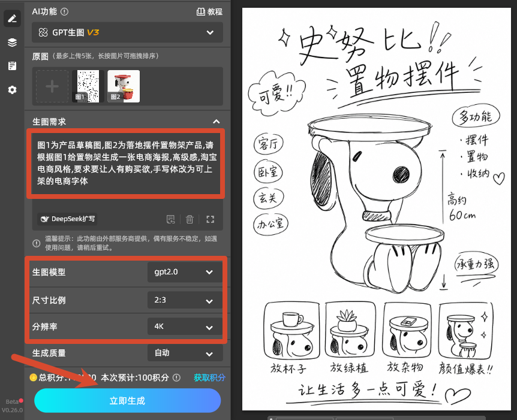517x420 pixels.
Task: Click the Snoopy sketch poster preview
Action: point(376,209)
